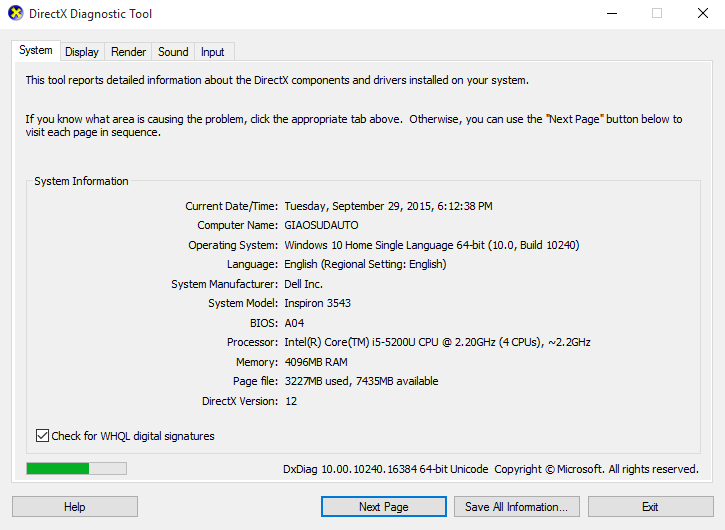Click Save All Information button
The width and height of the screenshot is (725, 530).
pos(516,507)
